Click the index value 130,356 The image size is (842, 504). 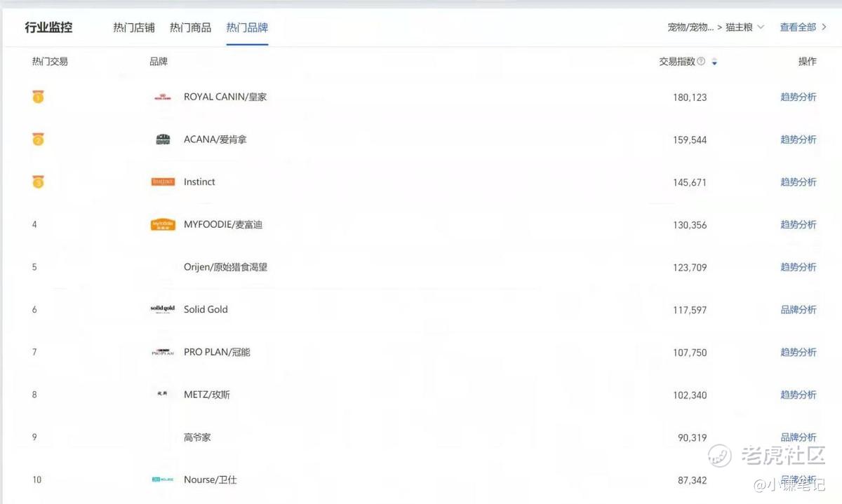click(x=690, y=226)
